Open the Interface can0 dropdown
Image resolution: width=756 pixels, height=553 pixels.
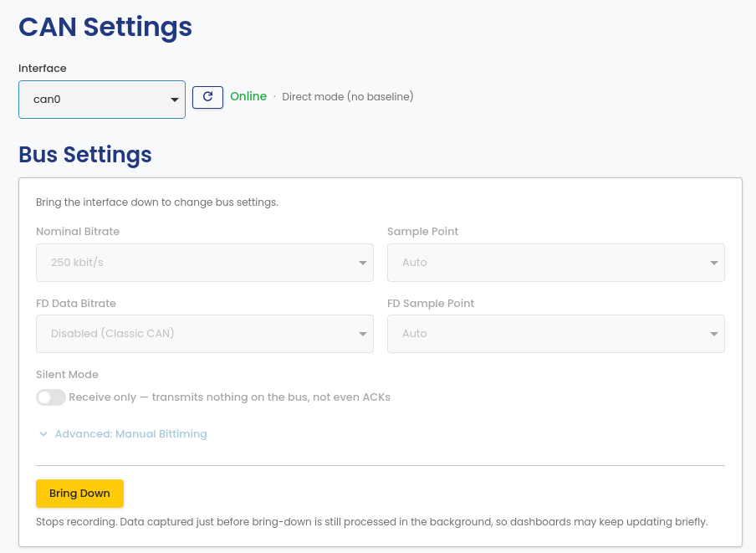[x=102, y=100]
